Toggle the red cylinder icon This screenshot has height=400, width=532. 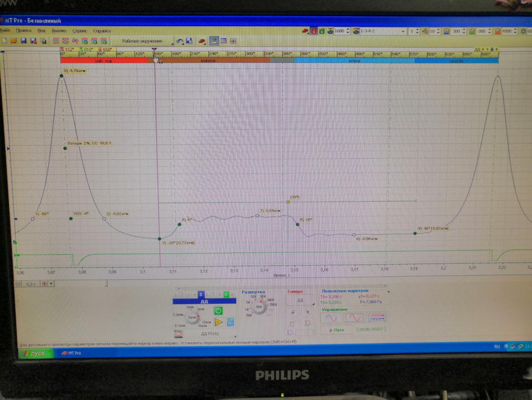coord(314,31)
